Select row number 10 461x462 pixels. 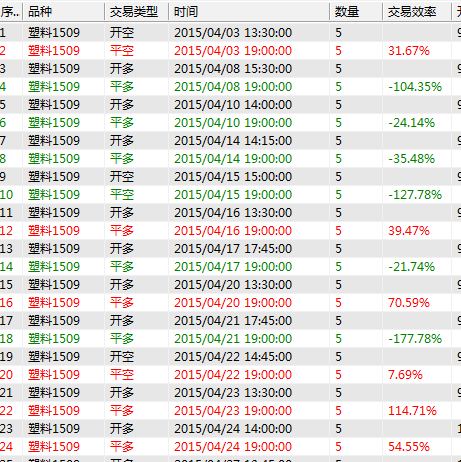pos(6,195)
